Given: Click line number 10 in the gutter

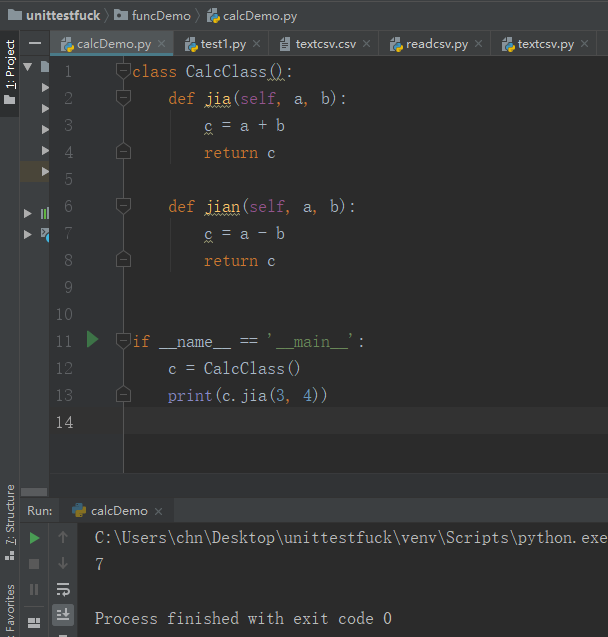Looking at the screenshot, I should pos(64,314).
